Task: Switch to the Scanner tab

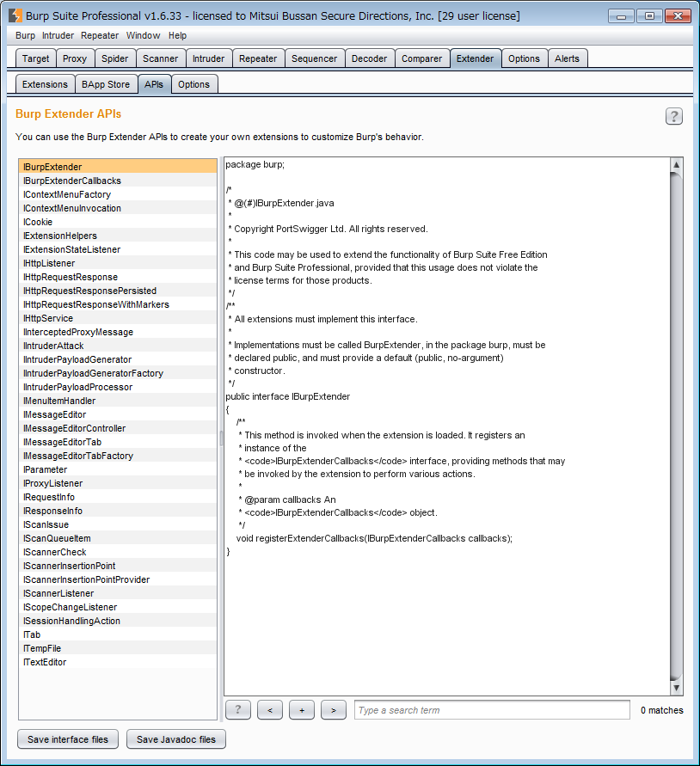Action: click(160, 58)
